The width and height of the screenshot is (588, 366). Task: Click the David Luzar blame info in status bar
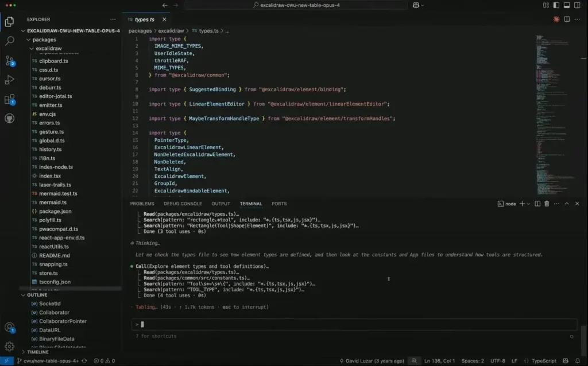[372, 361]
